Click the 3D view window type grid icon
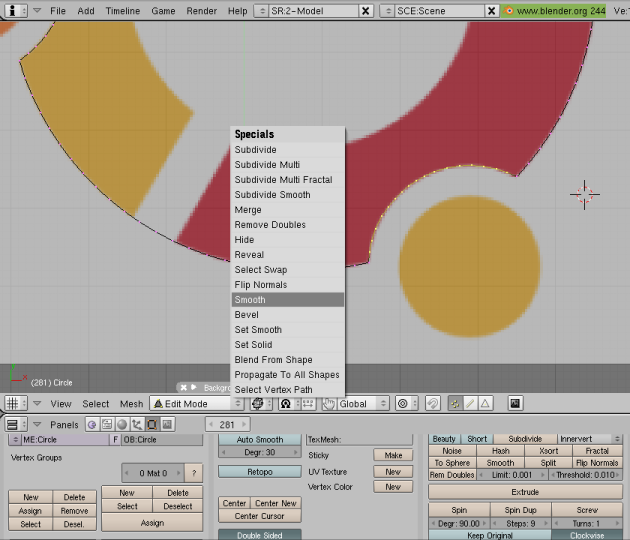 16,403
